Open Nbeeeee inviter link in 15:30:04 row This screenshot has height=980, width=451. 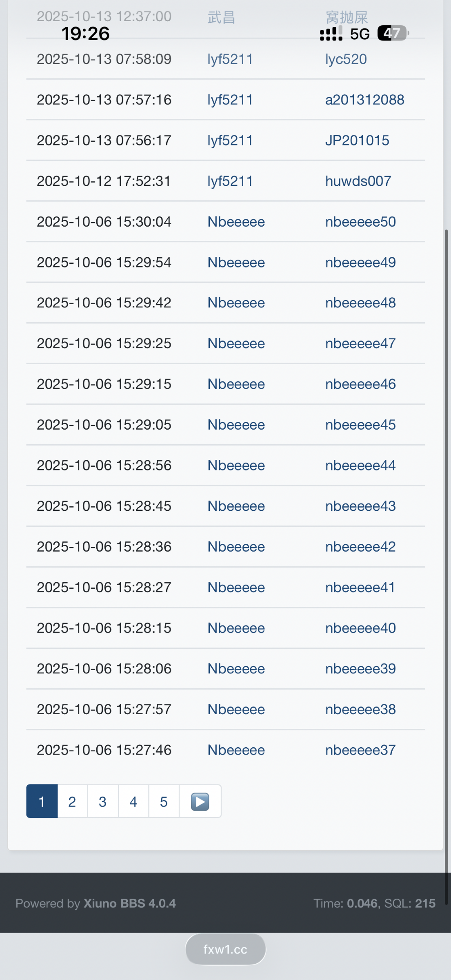(x=236, y=222)
